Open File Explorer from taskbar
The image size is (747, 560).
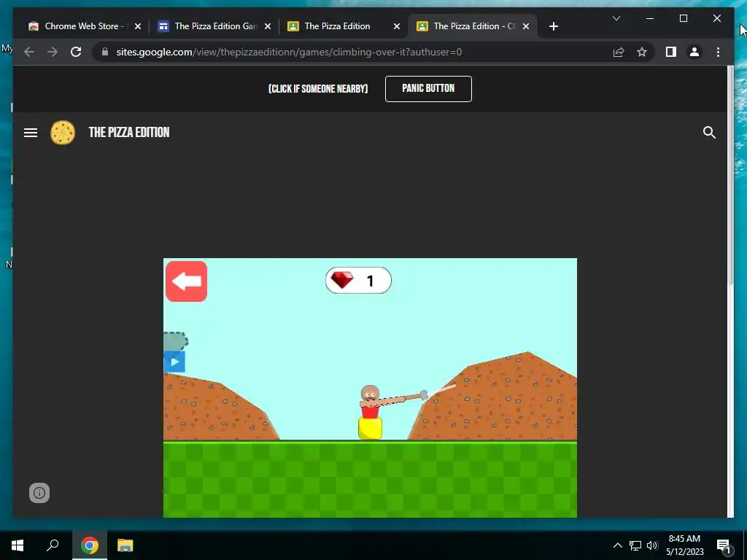[x=125, y=545]
